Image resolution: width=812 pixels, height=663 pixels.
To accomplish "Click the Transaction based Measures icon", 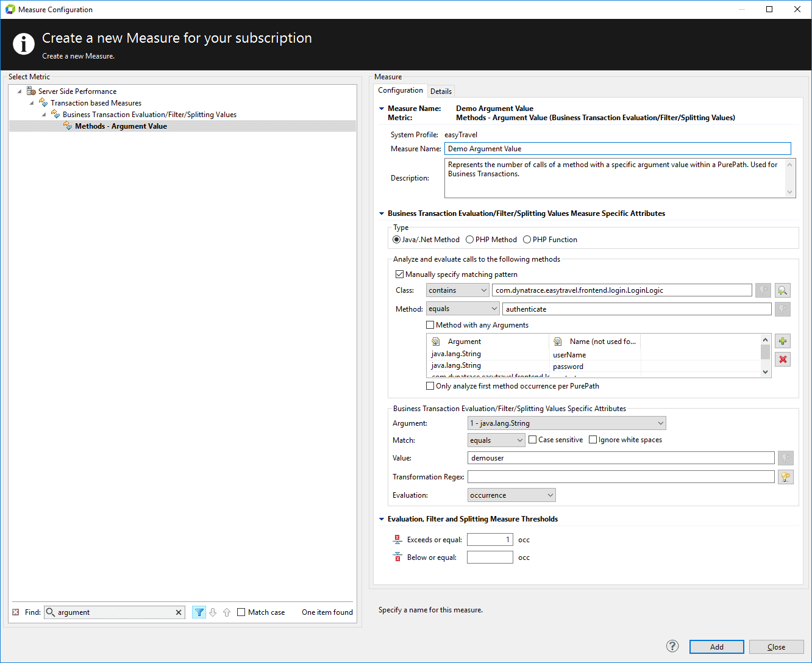I will pyautogui.click(x=43, y=102).
